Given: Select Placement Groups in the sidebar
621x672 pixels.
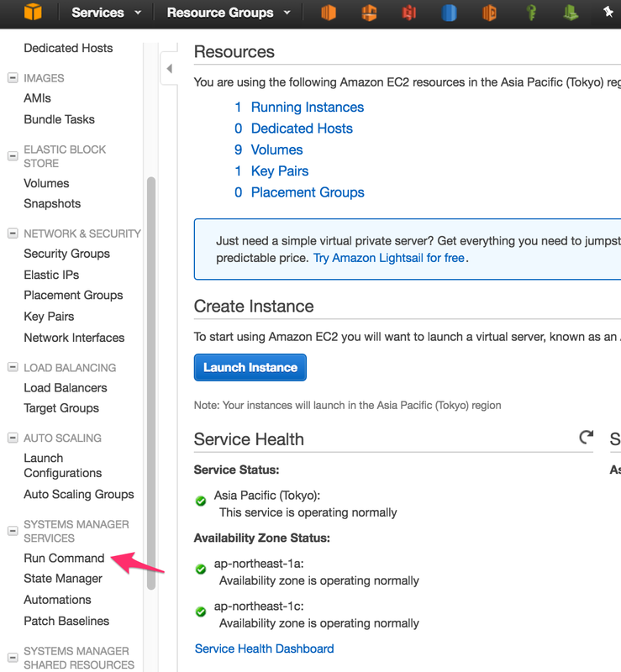Looking at the screenshot, I should coord(73,296).
